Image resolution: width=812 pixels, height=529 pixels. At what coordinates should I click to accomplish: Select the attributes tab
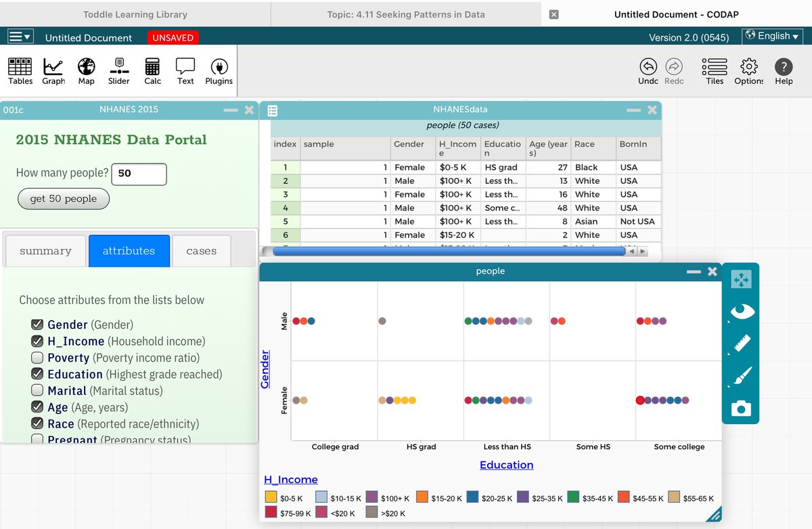pos(129,251)
